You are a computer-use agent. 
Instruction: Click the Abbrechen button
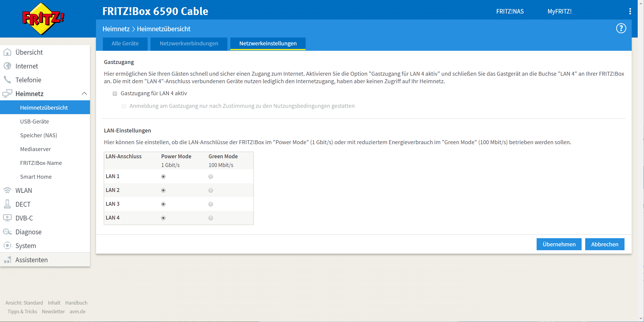pos(605,244)
